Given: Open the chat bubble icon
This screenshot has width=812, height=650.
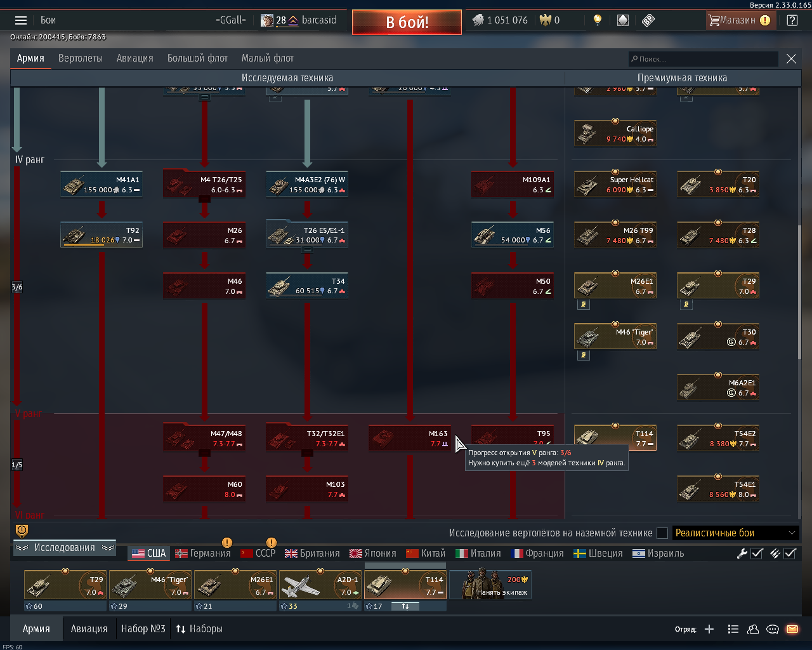Looking at the screenshot, I should pos(773,629).
